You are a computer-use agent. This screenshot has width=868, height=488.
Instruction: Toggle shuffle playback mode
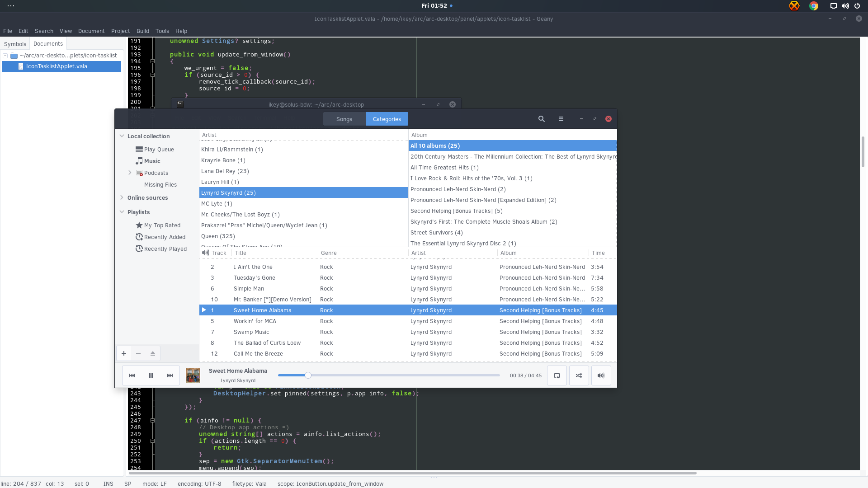point(579,375)
